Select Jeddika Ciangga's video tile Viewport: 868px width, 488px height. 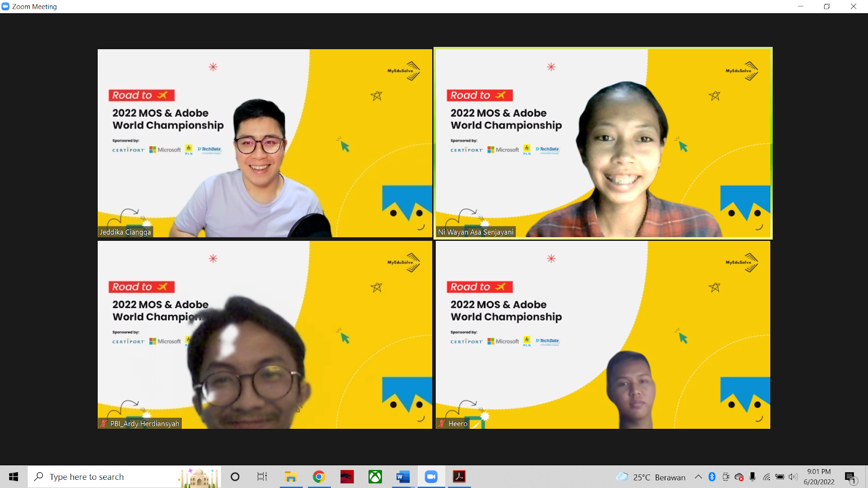coord(265,143)
